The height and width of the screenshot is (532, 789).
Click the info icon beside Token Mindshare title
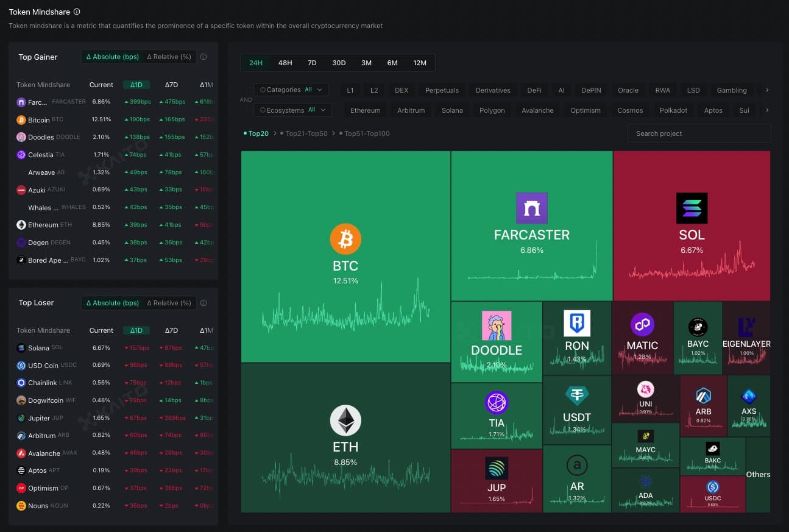click(76, 12)
